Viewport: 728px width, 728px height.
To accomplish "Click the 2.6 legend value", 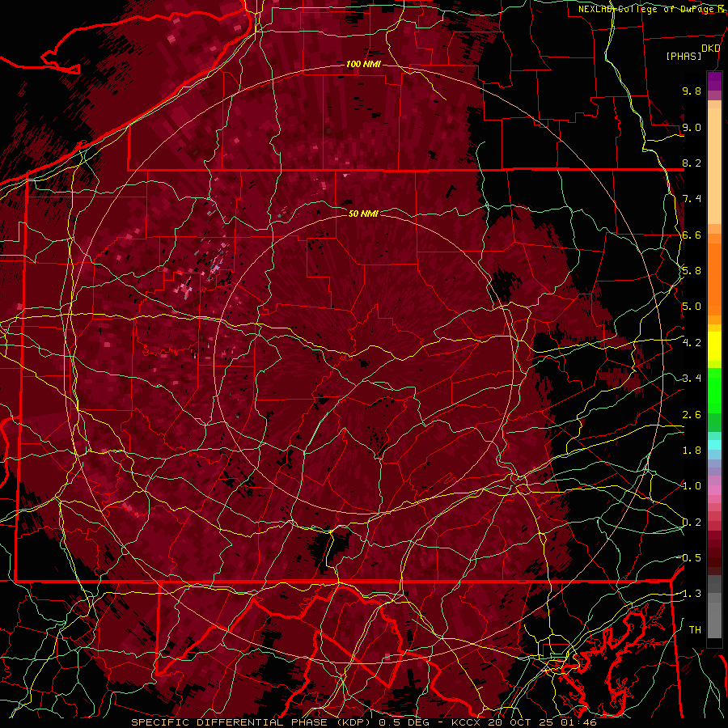I will coord(692,415).
